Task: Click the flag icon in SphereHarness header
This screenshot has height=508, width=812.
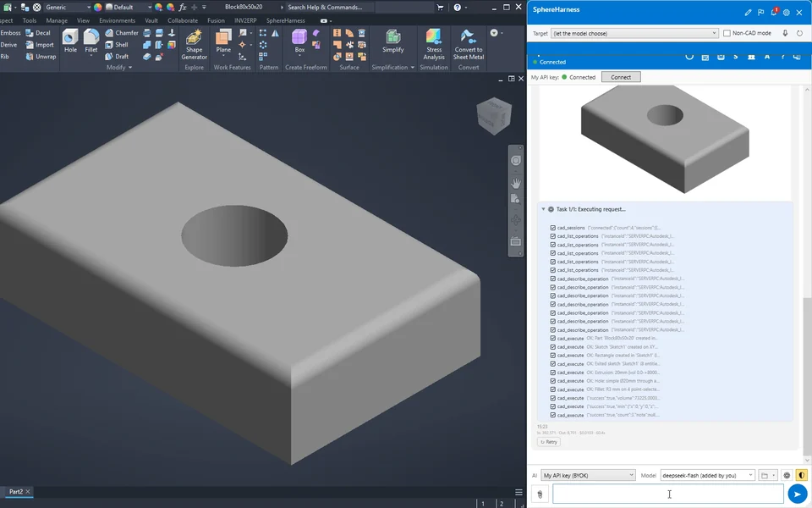Action: pos(760,13)
